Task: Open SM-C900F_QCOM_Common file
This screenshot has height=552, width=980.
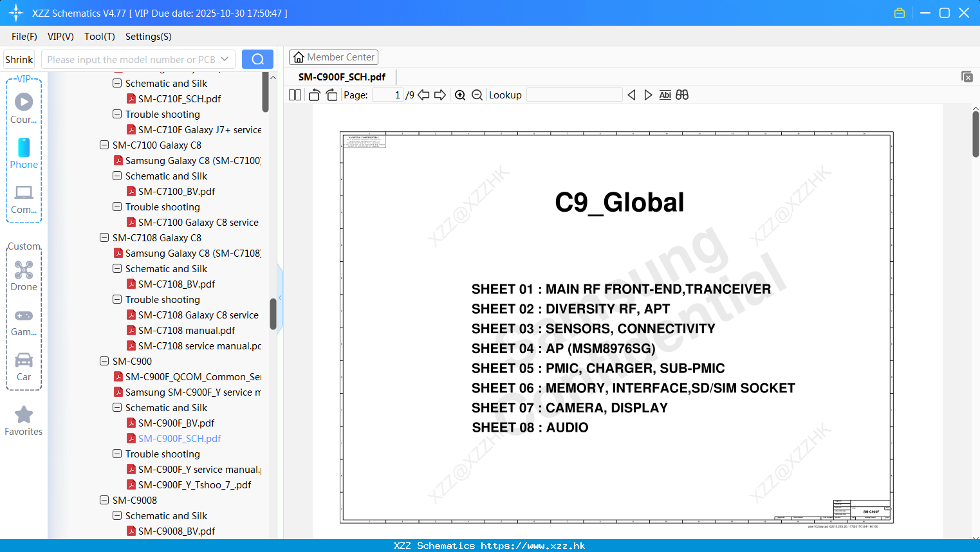Action: pos(187,376)
